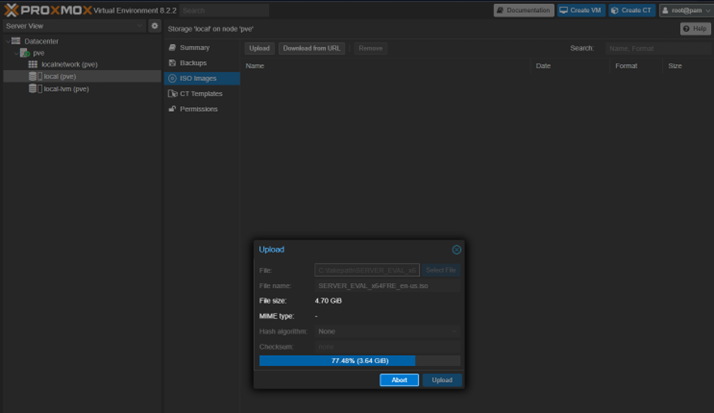Click the Datacenter server icon

(16, 41)
